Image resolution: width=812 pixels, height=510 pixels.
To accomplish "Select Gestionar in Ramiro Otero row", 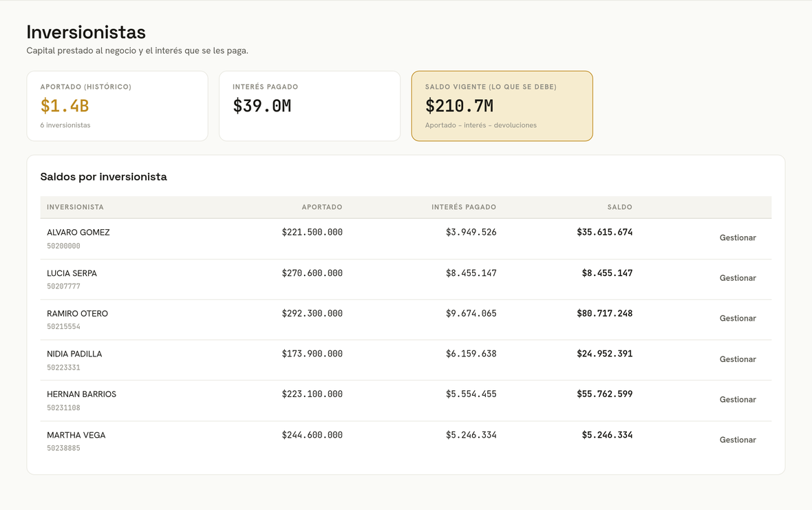I will pyautogui.click(x=738, y=319).
